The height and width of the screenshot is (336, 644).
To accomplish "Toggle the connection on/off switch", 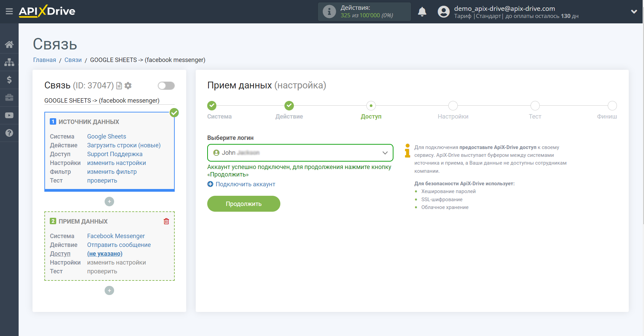I will 166,86.
